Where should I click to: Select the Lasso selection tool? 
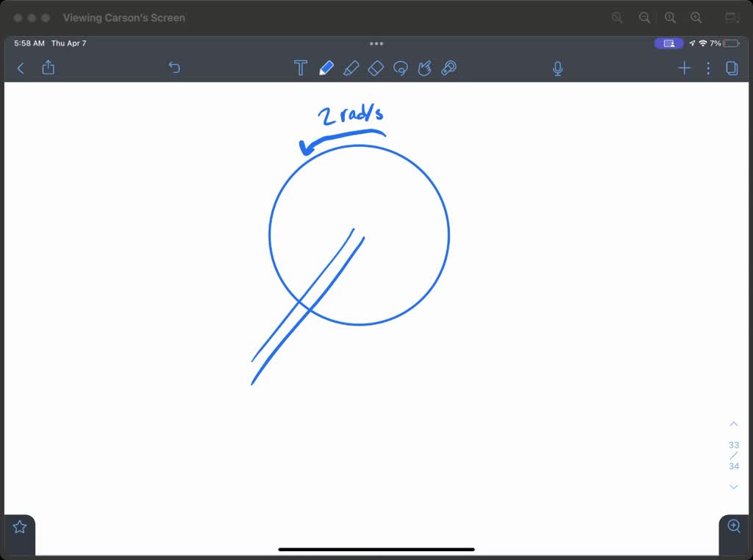(x=401, y=68)
